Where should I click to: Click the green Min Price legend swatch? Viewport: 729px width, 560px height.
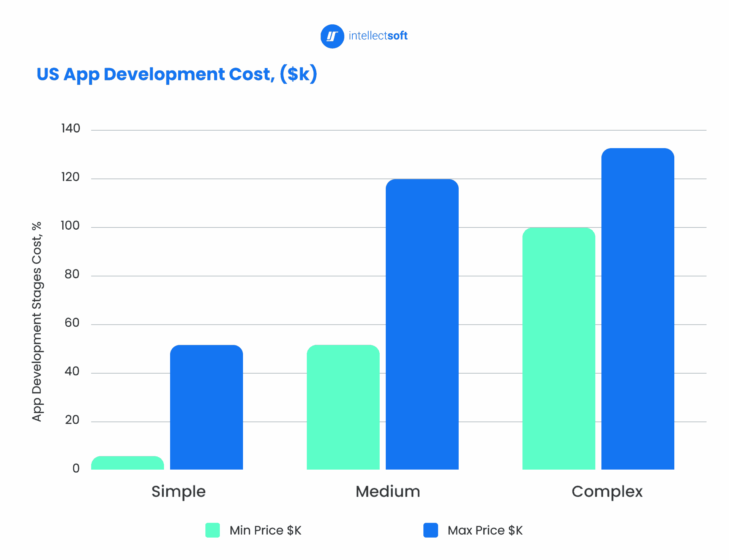[213, 530]
